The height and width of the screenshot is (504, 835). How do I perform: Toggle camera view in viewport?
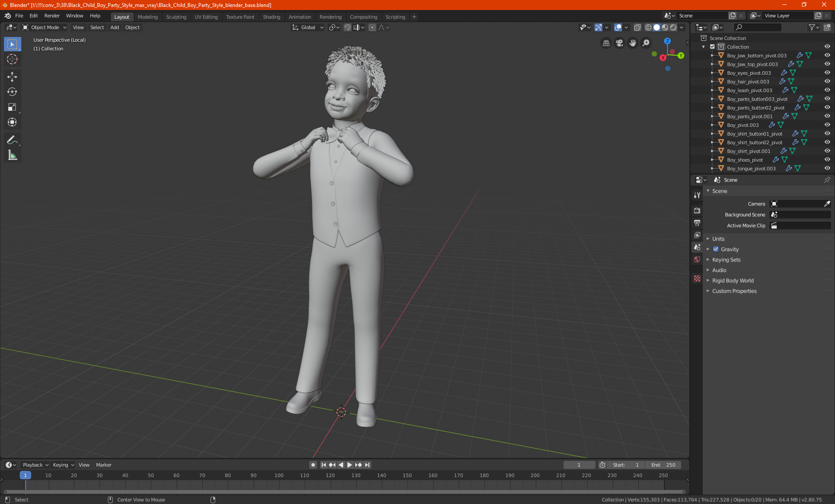[x=619, y=43]
